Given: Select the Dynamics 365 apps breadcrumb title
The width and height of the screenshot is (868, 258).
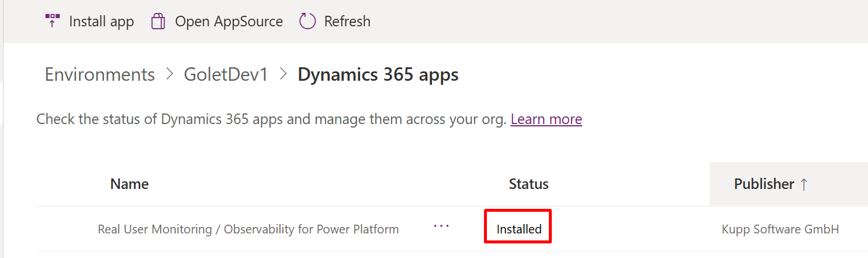Looking at the screenshot, I should (x=378, y=75).
